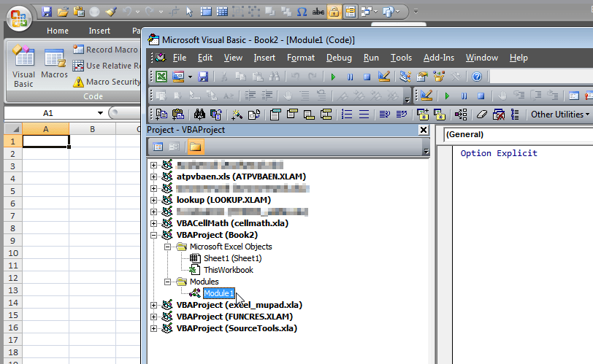Open Visual Basic Help question mark icon
The width and height of the screenshot is (593, 364).
pyautogui.click(x=477, y=77)
